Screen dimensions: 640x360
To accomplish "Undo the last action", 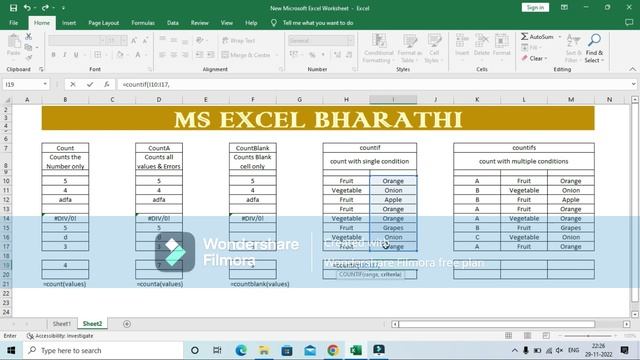I will pyautogui.click(x=27, y=8).
